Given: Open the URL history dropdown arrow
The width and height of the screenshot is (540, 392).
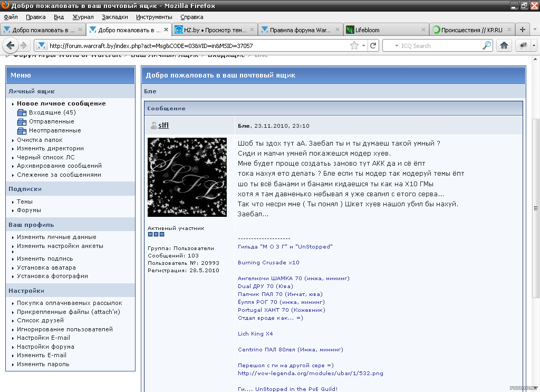Looking at the screenshot, I should click(364, 46).
